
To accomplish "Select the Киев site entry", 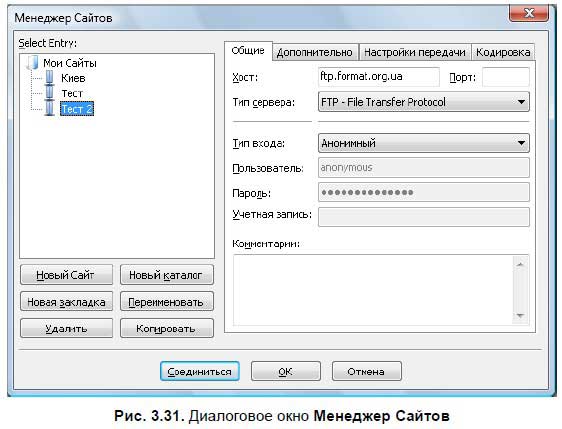I will (73, 78).
